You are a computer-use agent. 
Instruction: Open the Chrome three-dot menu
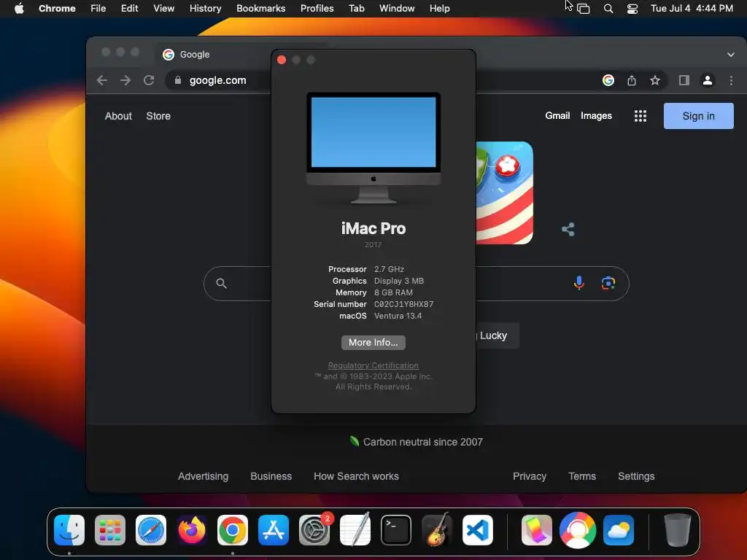pos(731,80)
